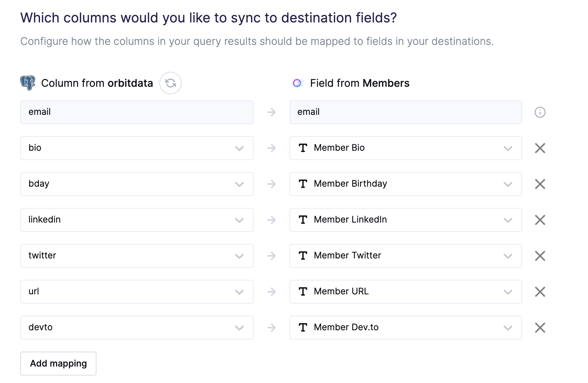Click the arrow between bio and Member Bio
The image size is (588, 383).
click(x=272, y=148)
